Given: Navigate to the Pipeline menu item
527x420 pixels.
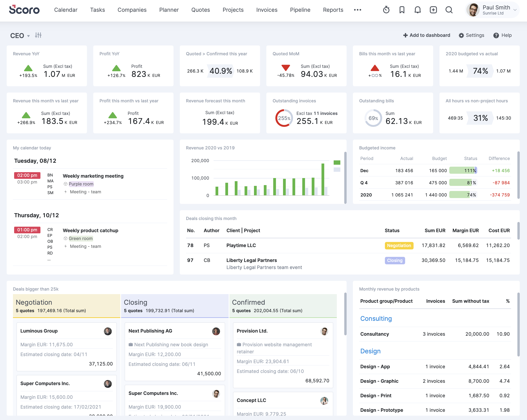Looking at the screenshot, I should point(300,10).
